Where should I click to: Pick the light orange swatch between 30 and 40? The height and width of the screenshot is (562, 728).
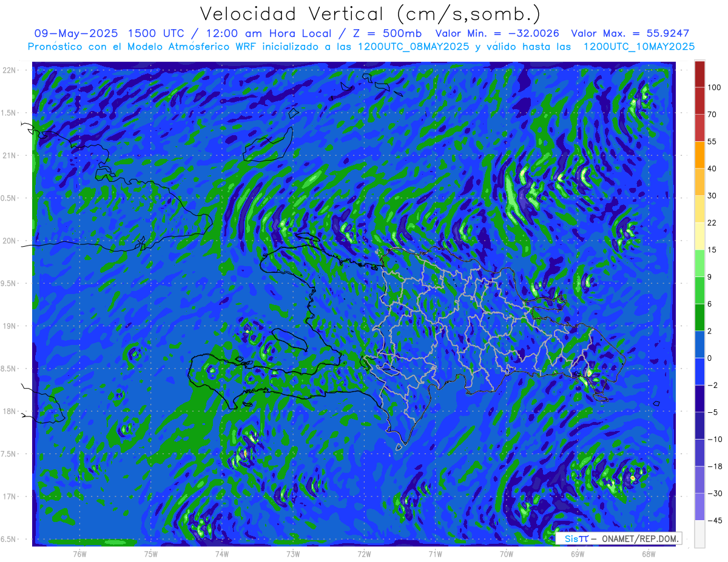tap(699, 182)
